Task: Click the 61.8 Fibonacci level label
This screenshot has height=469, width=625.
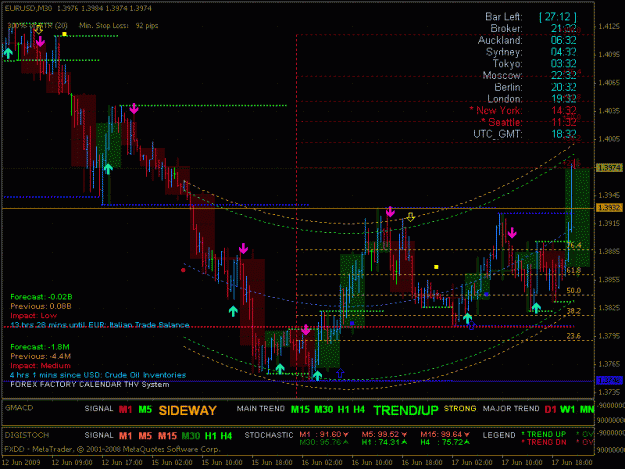Action: click(574, 270)
